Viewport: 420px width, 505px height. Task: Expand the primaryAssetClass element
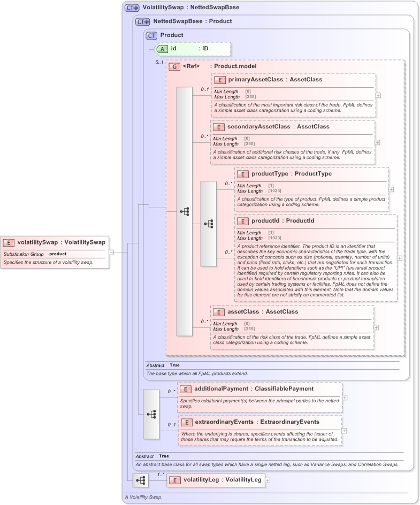378,95
